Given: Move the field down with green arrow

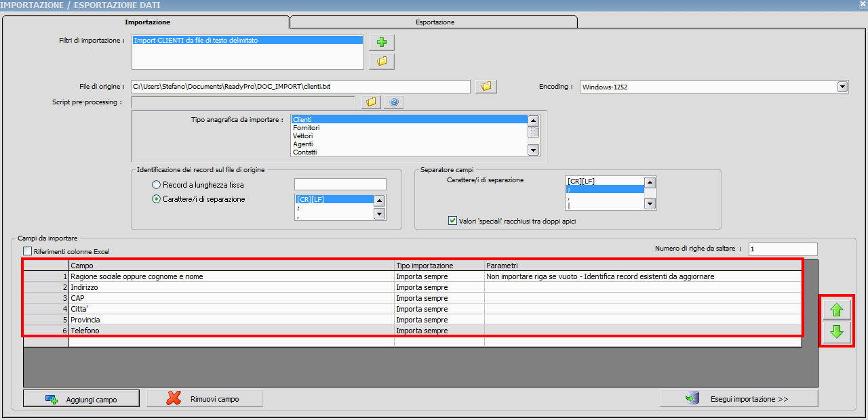Looking at the screenshot, I should (836, 332).
